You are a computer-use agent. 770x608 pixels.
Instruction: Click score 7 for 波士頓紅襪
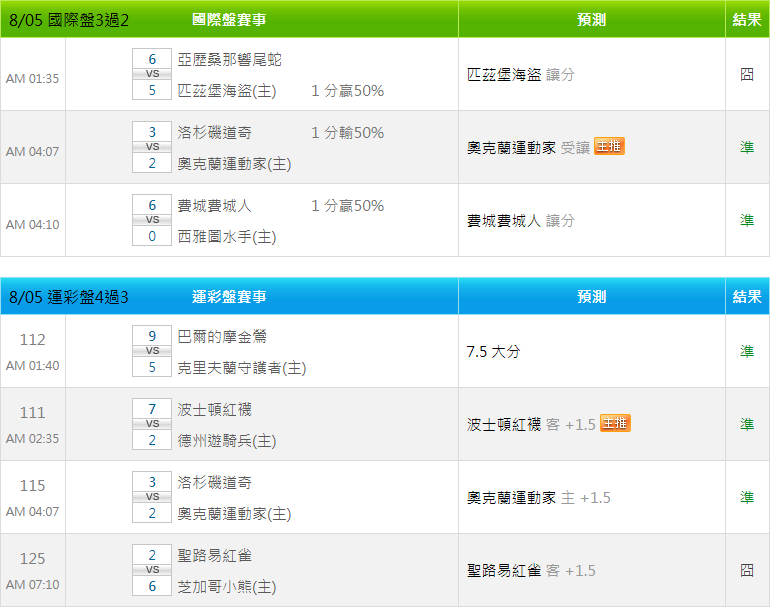pyautogui.click(x=152, y=409)
